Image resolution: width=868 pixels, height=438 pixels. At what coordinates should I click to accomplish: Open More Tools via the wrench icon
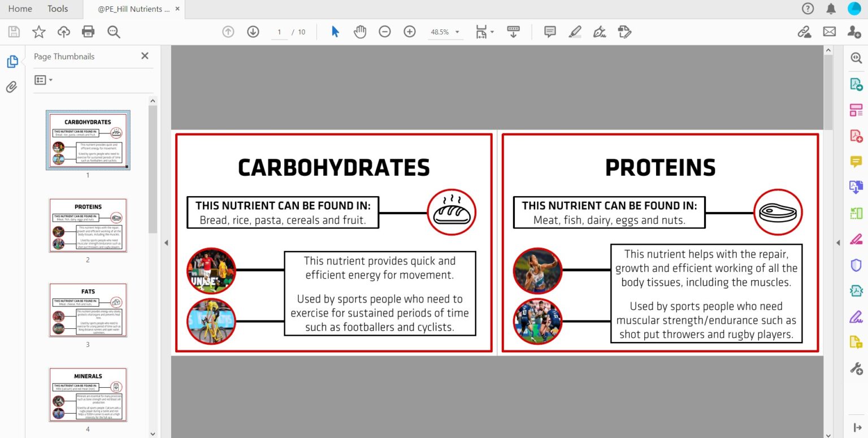(856, 368)
